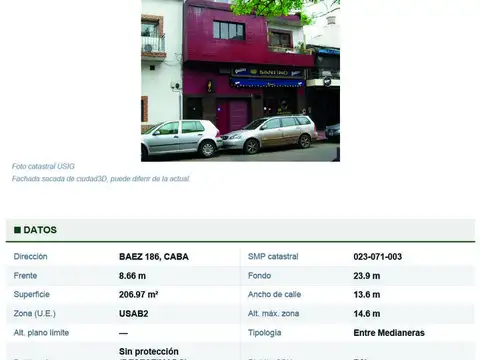Select the Tipología value Entre Medianeras

(389, 333)
